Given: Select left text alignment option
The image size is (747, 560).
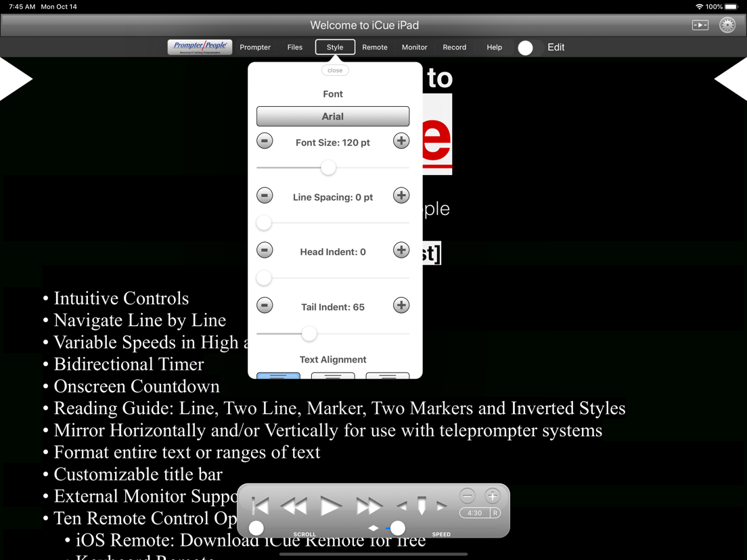Looking at the screenshot, I should pyautogui.click(x=278, y=376).
